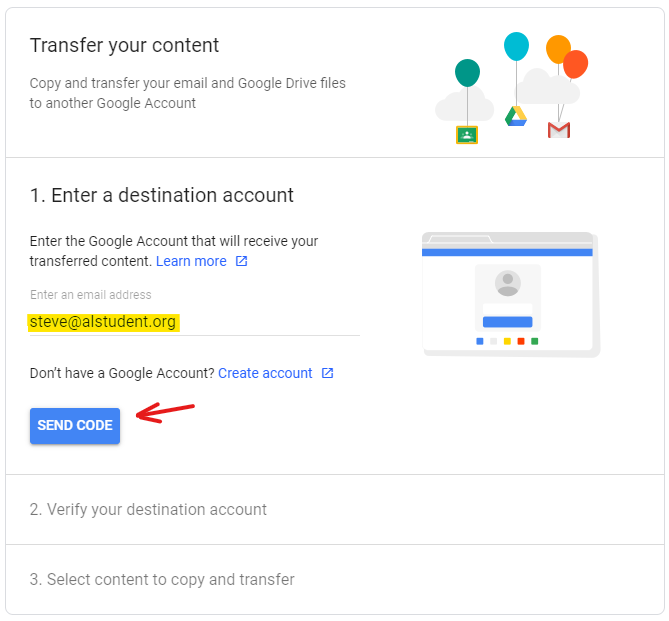Click the orange balloon in the illustration
Screen dimensions: 669x621
[558, 49]
